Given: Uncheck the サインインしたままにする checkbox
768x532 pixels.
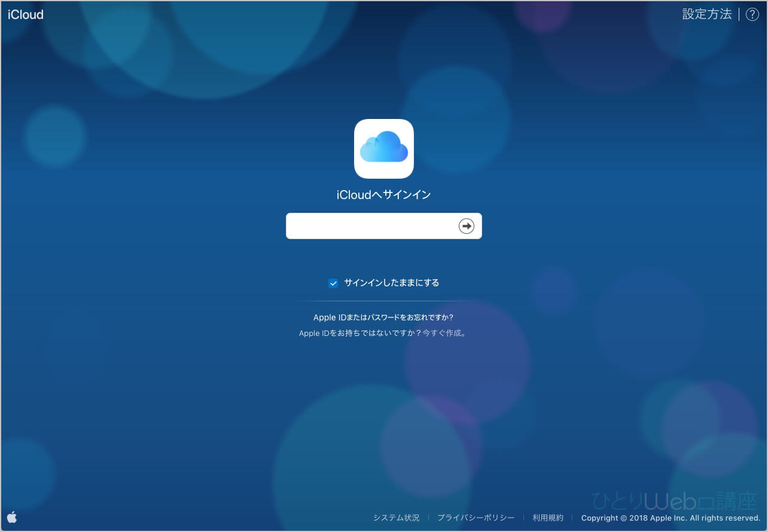Looking at the screenshot, I should tap(333, 283).
